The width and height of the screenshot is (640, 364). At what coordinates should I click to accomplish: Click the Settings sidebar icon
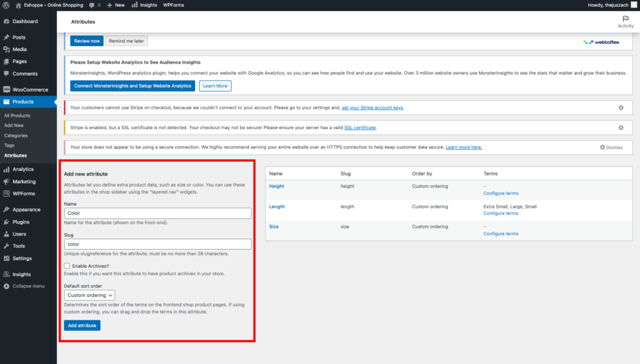click(x=6, y=258)
